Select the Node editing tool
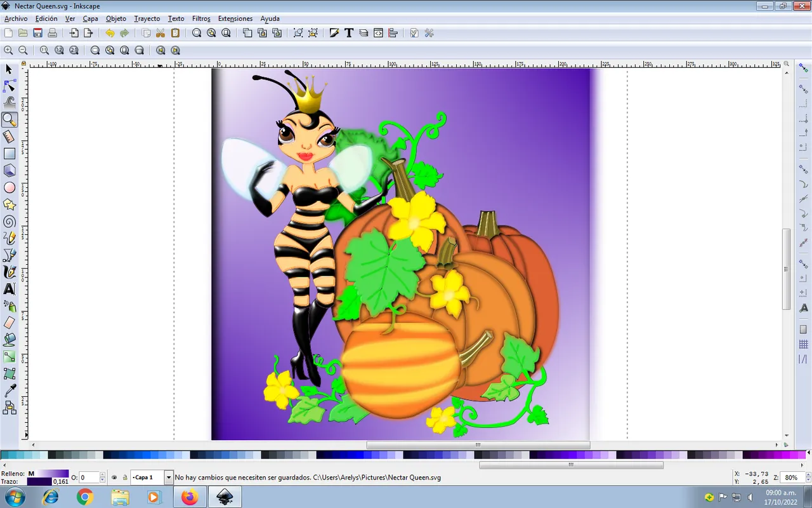Screen dimensions: 812x508 coord(9,86)
